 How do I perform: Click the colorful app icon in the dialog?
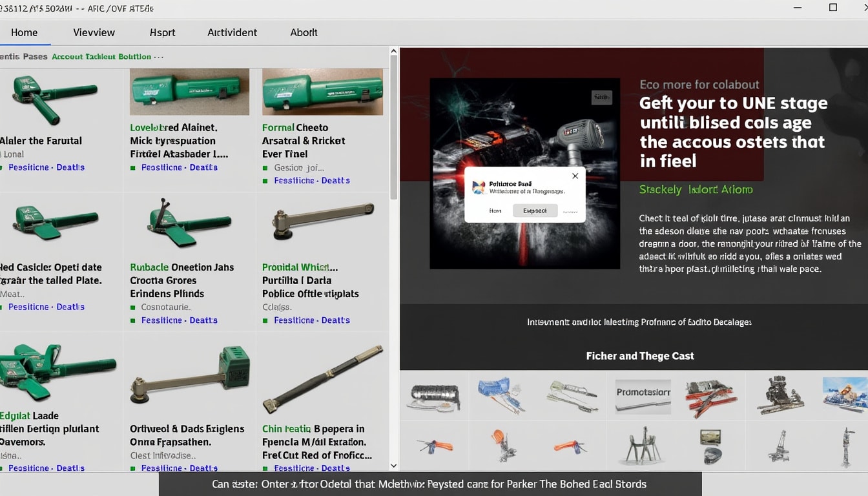point(479,187)
